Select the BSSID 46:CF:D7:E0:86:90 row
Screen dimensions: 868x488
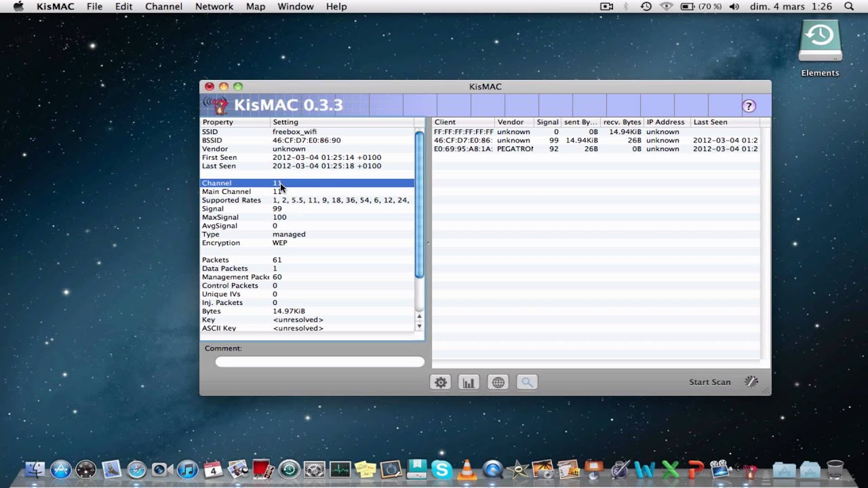307,140
